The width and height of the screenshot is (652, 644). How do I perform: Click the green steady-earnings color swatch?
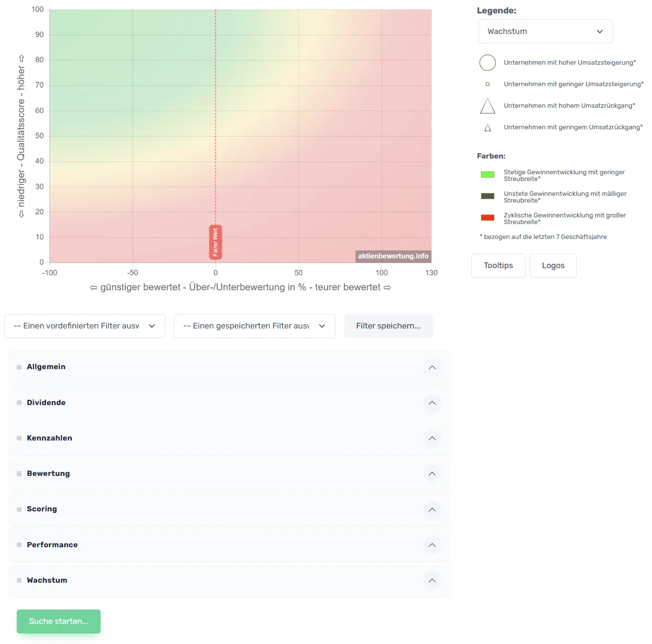pos(488,175)
